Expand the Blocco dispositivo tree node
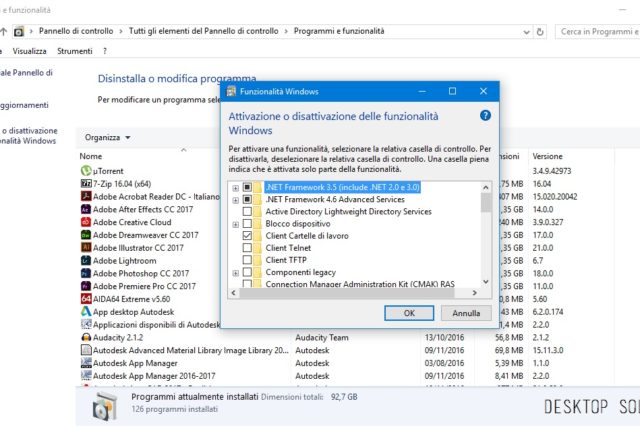This screenshot has width=640, height=426. (236, 224)
